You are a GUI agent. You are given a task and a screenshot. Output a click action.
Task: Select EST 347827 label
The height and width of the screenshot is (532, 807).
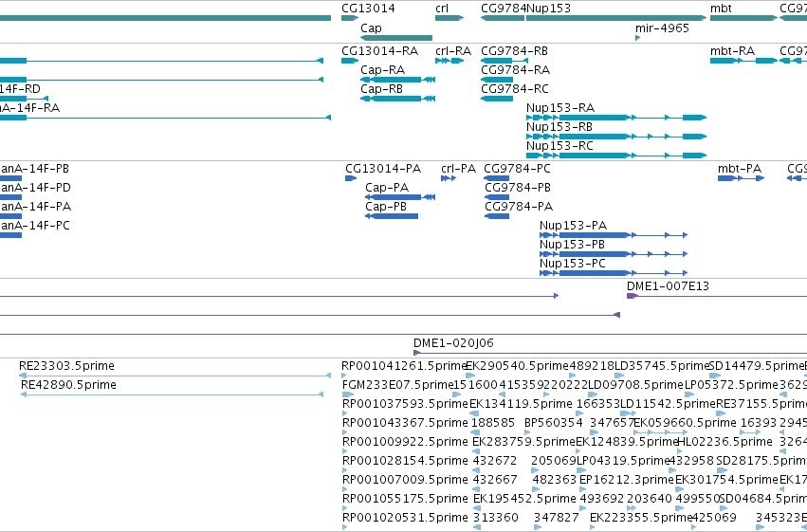tap(557, 518)
